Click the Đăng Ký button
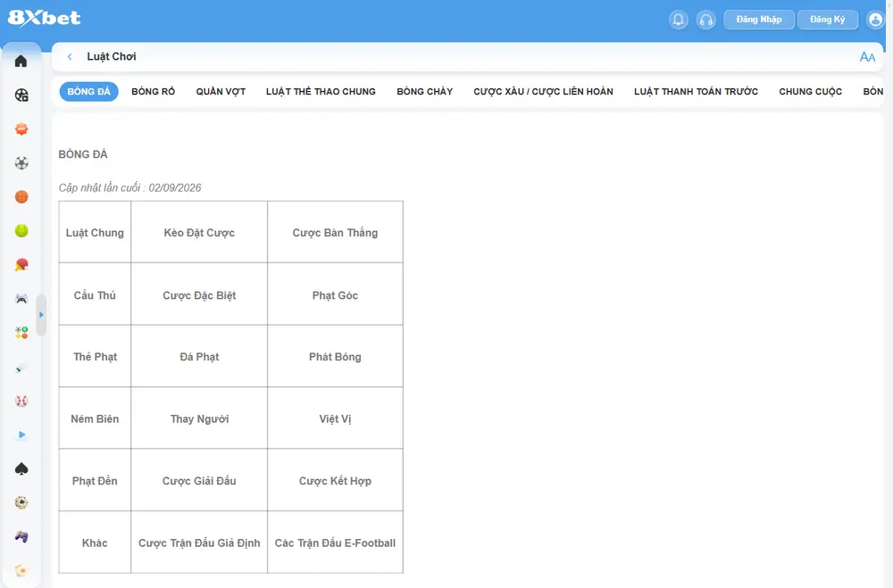Viewport: 893px width, 588px height. point(828,20)
